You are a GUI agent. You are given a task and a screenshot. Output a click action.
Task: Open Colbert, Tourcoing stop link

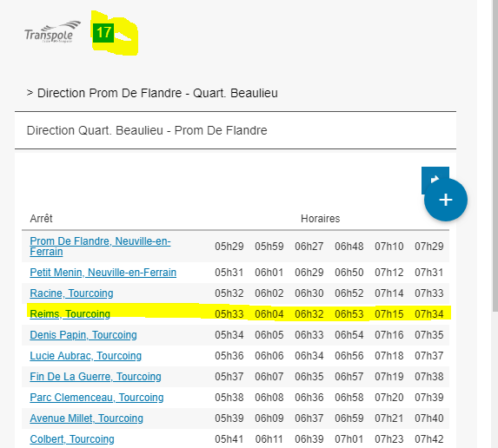[x=72, y=439]
